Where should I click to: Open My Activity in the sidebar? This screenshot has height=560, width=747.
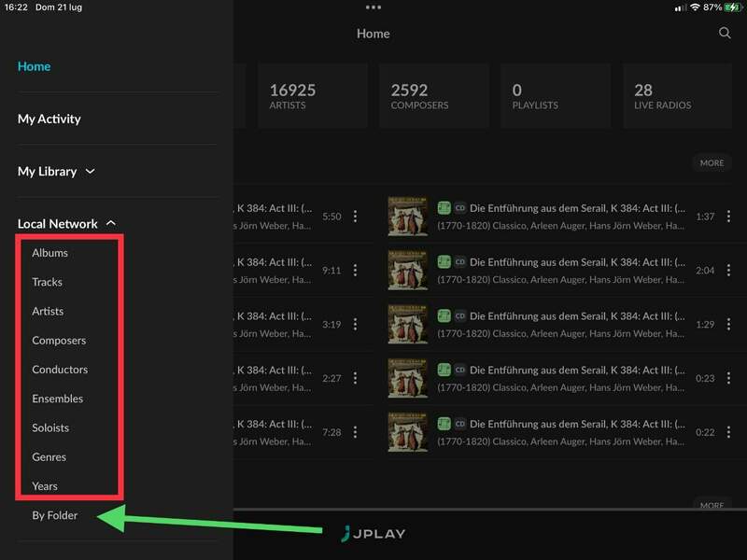point(49,119)
